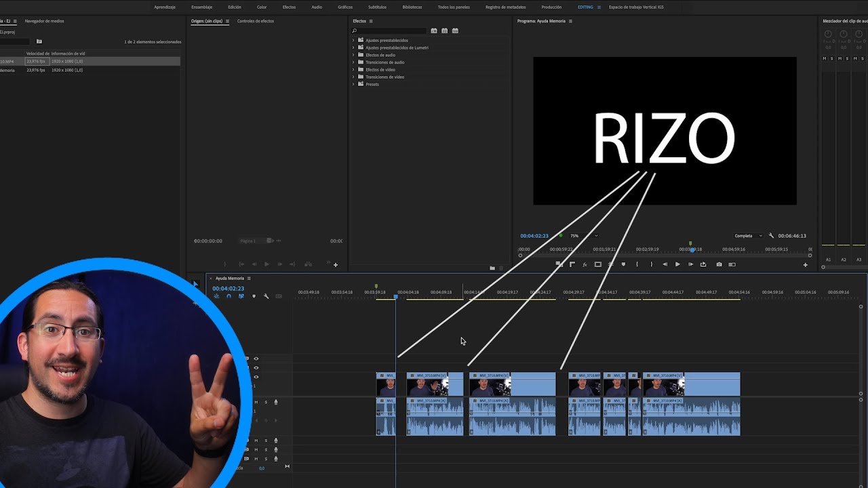This screenshot has width=868, height=488.
Task: Open Completa playback resolution dropdown
Action: [x=748, y=236]
